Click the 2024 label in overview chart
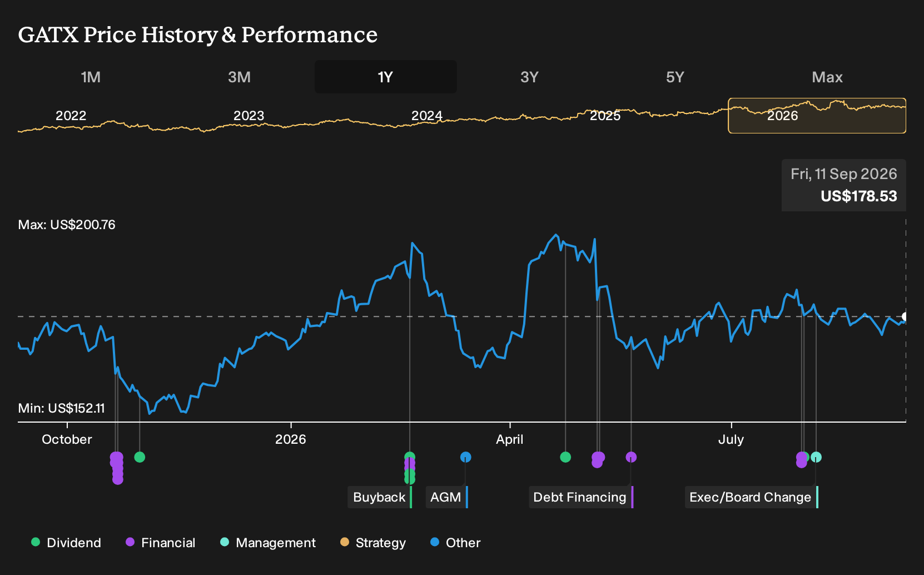 click(x=426, y=116)
